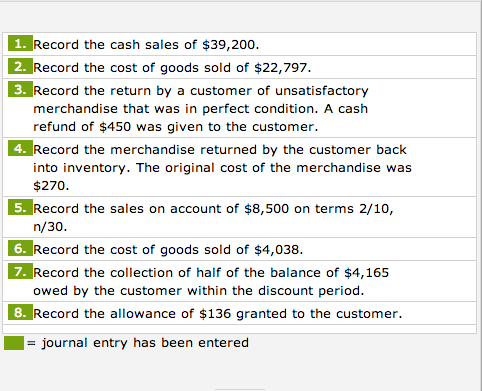The width and height of the screenshot is (482, 391).
Task: Select green number 6 badge
Action: (20, 248)
